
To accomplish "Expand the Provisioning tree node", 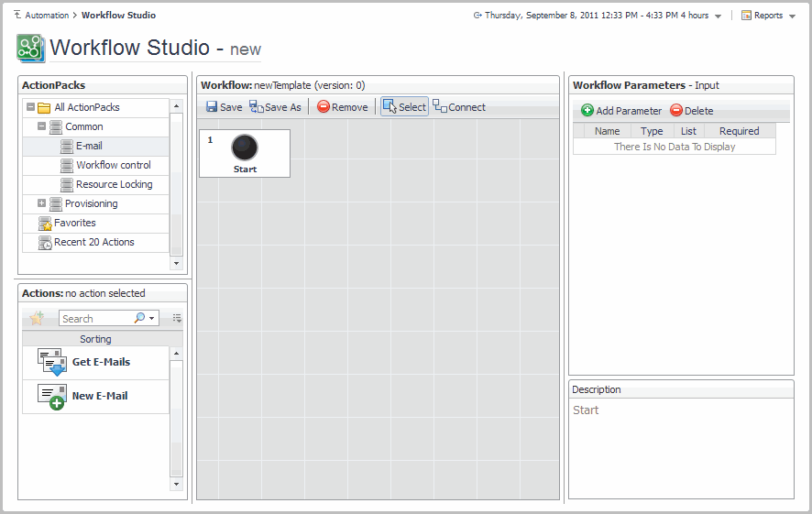I will (42, 203).
